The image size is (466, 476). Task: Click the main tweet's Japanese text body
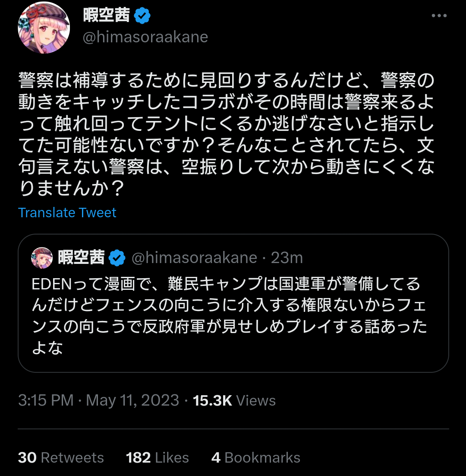coord(226,134)
